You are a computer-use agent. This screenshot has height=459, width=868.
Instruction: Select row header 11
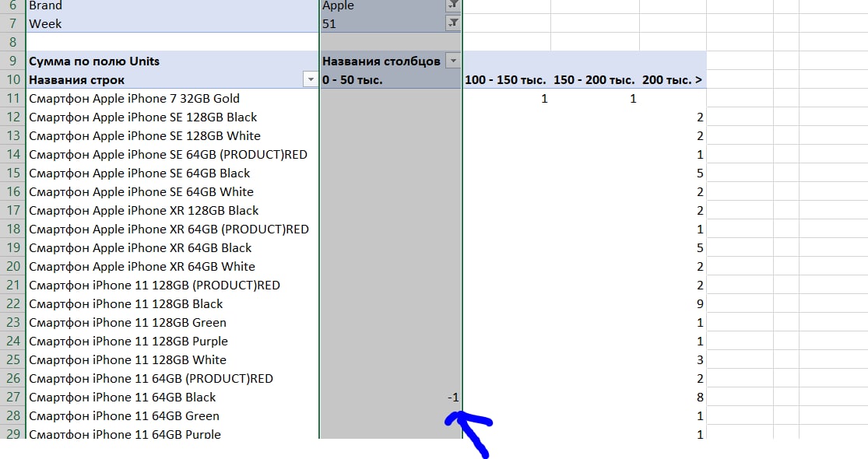pos(12,99)
